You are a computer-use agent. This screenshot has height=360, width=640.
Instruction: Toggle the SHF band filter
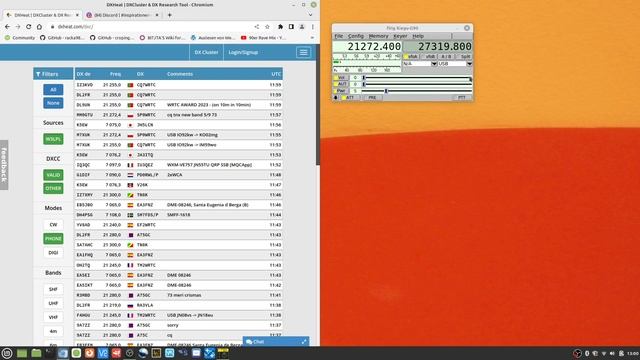pyautogui.click(x=53, y=289)
